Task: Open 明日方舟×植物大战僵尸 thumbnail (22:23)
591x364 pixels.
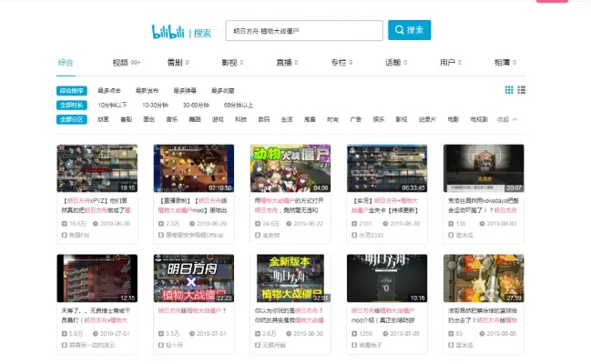Action: tap(194, 278)
